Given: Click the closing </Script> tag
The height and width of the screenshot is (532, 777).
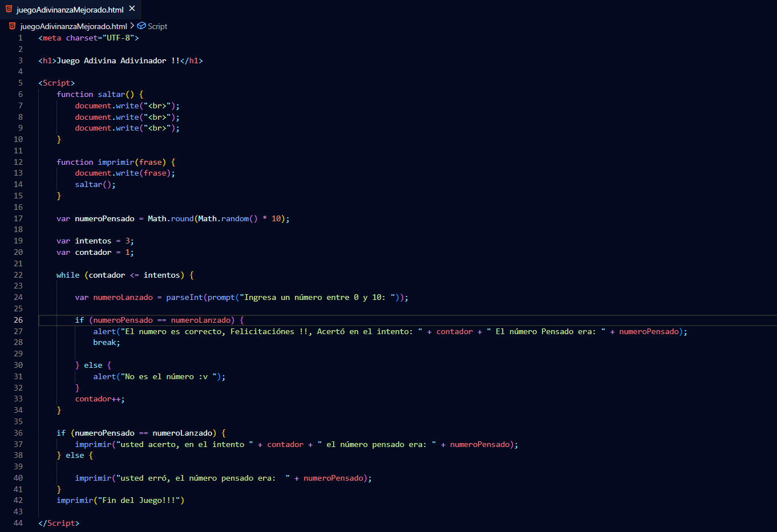Looking at the screenshot, I should point(59,523).
